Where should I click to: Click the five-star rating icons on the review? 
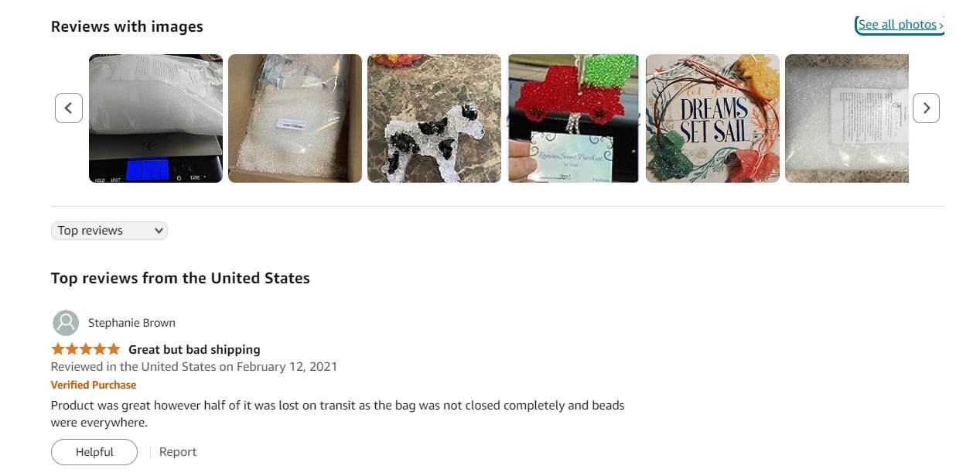pos(86,349)
